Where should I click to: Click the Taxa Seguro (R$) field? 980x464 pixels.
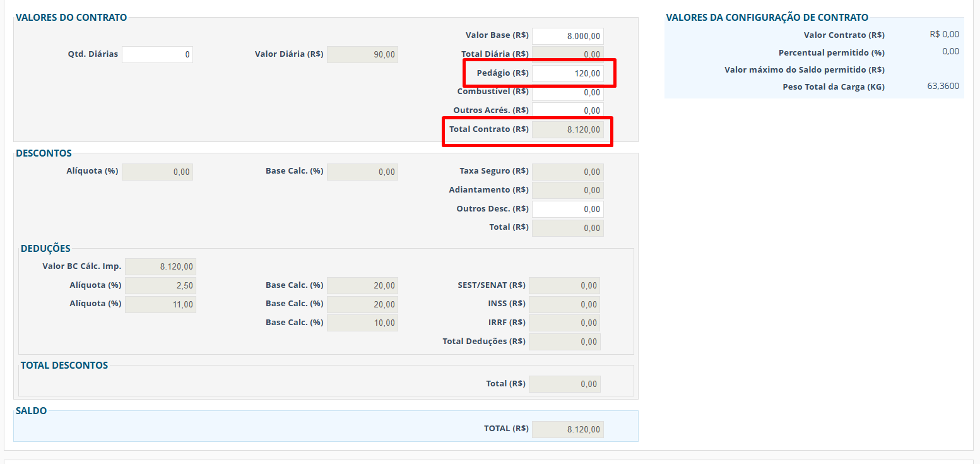tap(567, 172)
